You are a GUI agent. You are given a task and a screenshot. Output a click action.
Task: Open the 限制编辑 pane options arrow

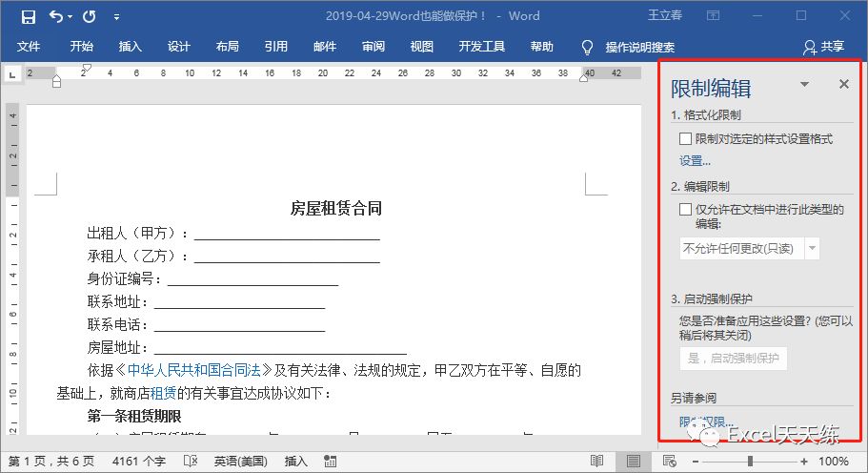[x=805, y=84]
